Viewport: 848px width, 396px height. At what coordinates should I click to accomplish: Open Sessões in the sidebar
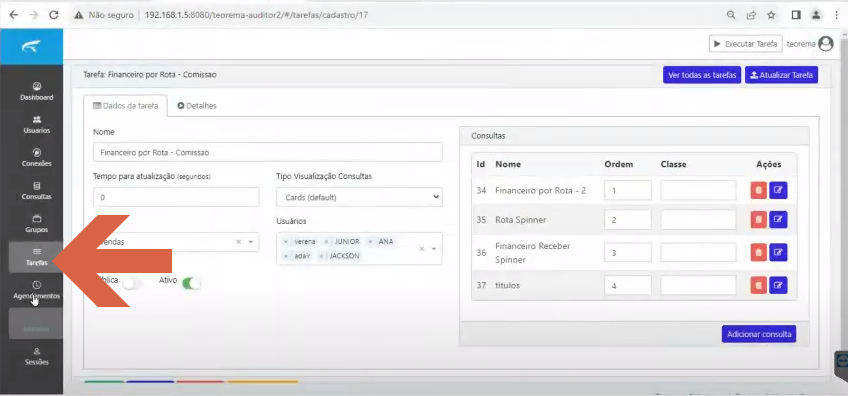click(37, 356)
